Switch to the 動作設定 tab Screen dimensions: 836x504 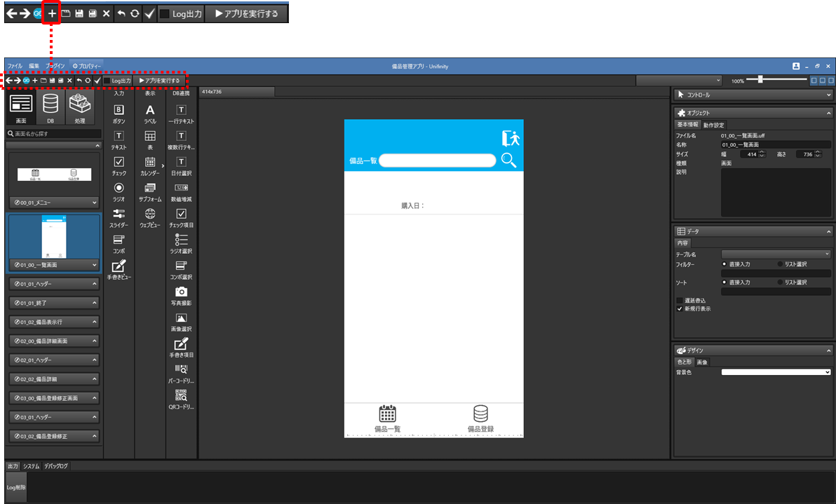pos(713,125)
